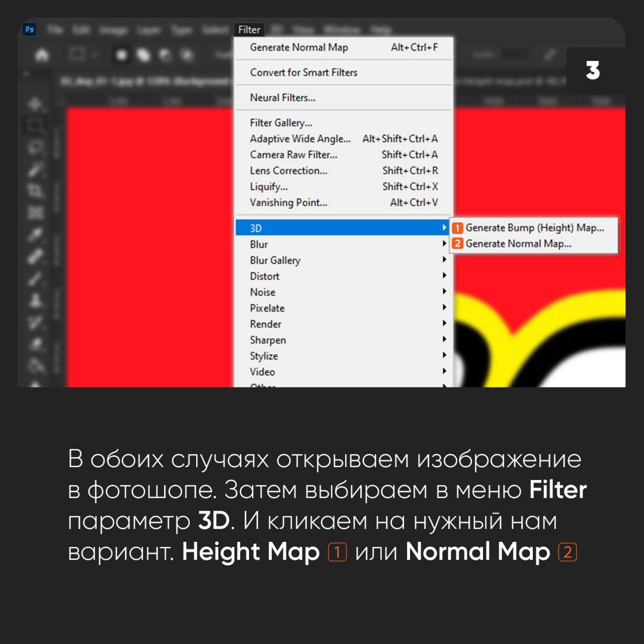Open the Filter Gallery
The image size is (644, 644).
pos(344,123)
